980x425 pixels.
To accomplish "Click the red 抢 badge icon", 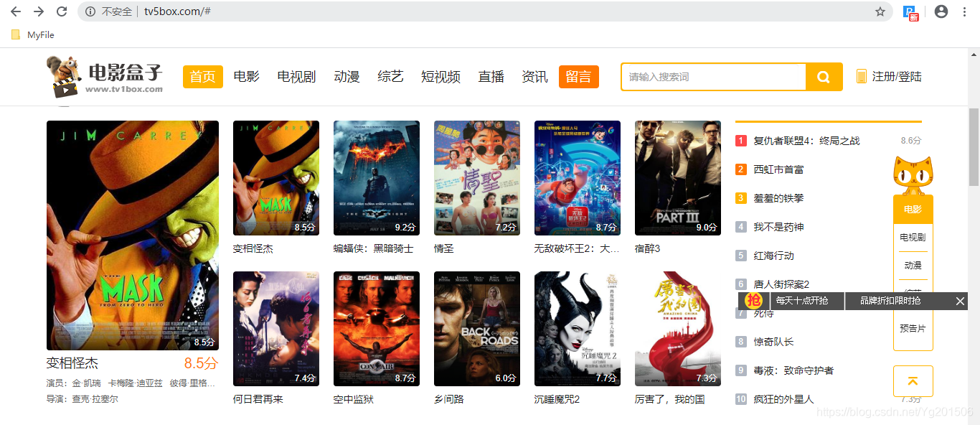I will tap(753, 301).
